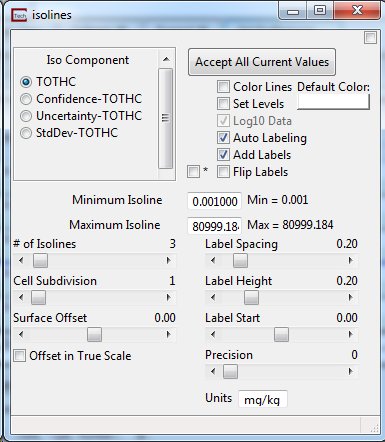
Task: Click the # of Isolines slider thumb
Action: [40, 261]
